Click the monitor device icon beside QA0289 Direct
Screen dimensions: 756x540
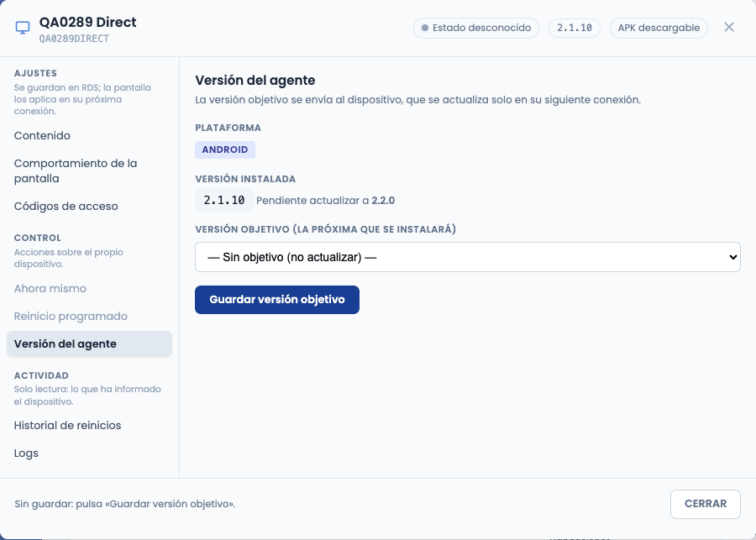click(x=23, y=28)
